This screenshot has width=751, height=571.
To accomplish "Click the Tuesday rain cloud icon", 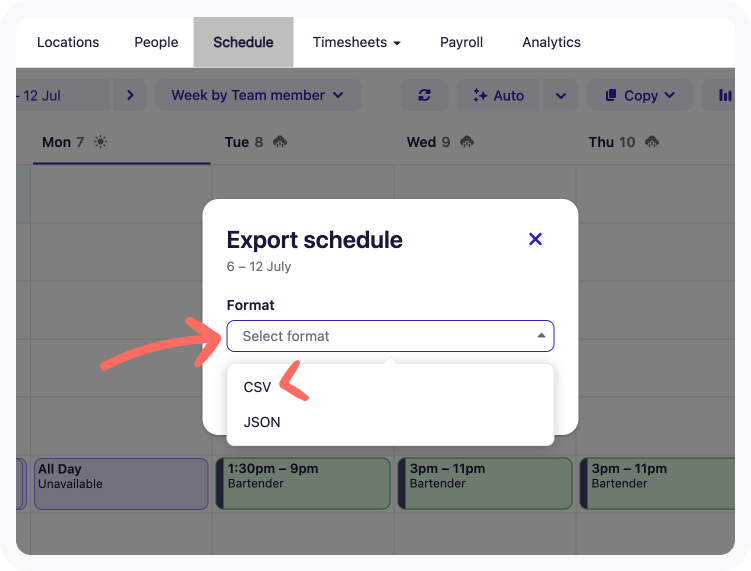I will click(x=280, y=142).
